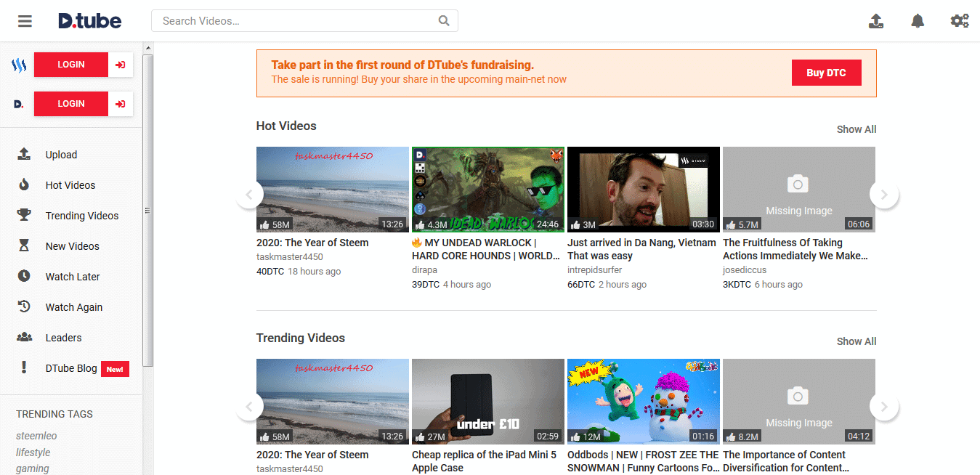
Task: Open iPad Mini 5 case video thumbnail
Action: point(488,402)
